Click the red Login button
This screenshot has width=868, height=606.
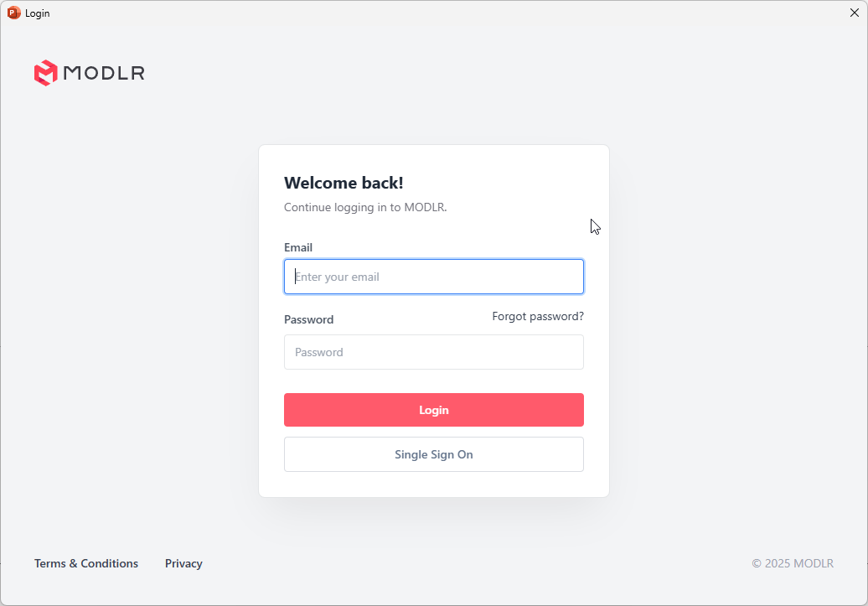pyautogui.click(x=433, y=410)
